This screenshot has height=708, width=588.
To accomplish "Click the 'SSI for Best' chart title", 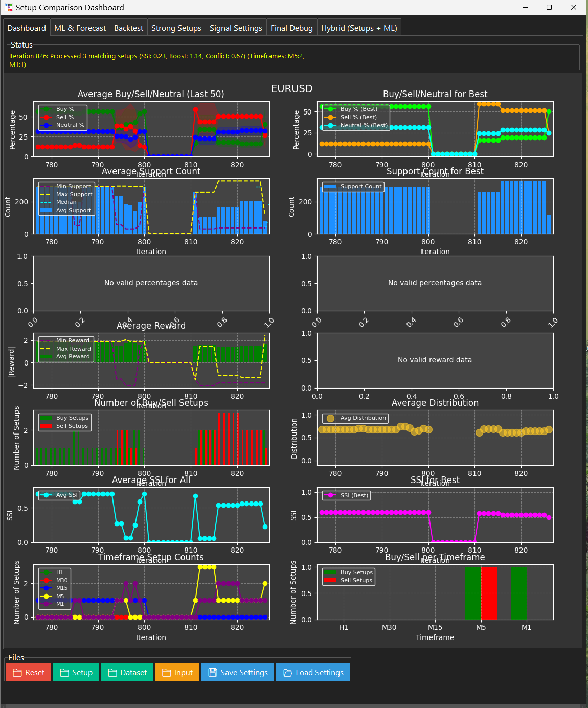I will 435,480.
